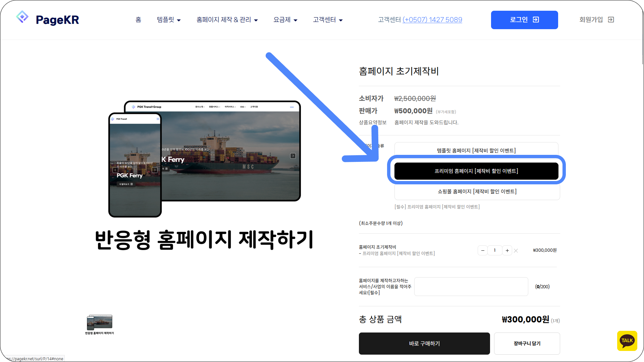Viewport: 644px width, 362px height.
Task: Select 프리미엄 홈페이지 option
Action: pyautogui.click(x=476, y=171)
